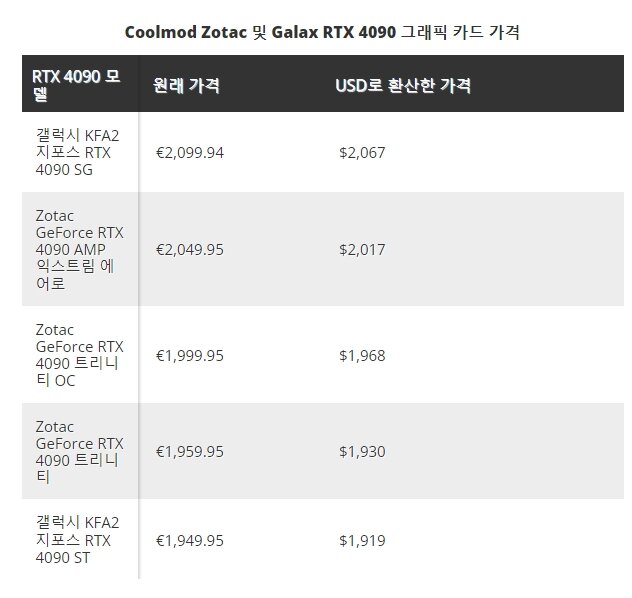Image resolution: width=632 pixels, height=598 pixels.
Task: Click the $1,930 converted price
Action: [362, 452]
